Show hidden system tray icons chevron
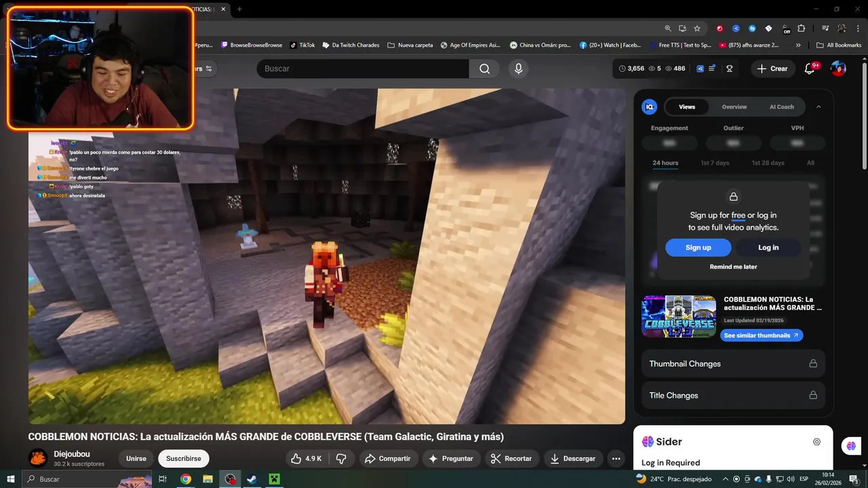 tap(726, 479)
